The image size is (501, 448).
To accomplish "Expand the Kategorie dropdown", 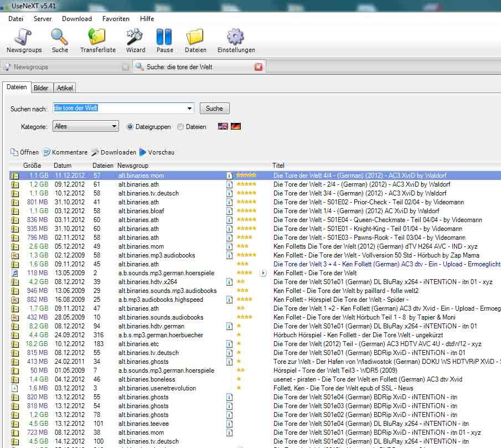I will 114,126.
